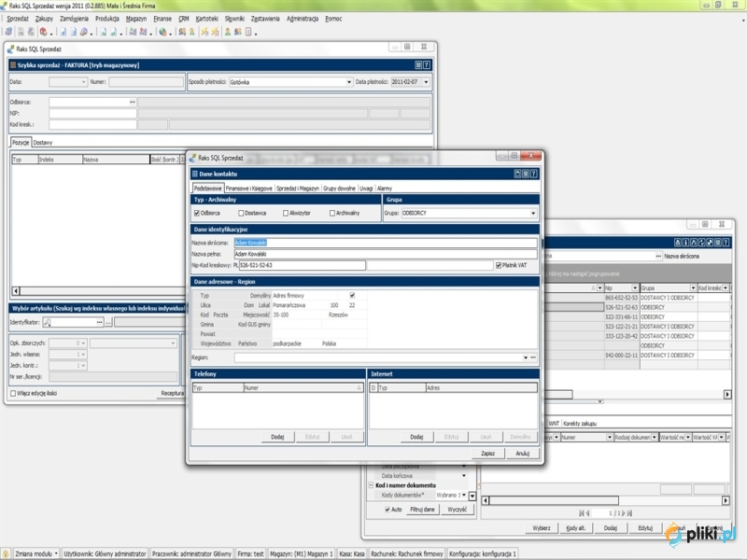Go to first page in contacts list navigator
747x560 pixels.
click(581, 512)
